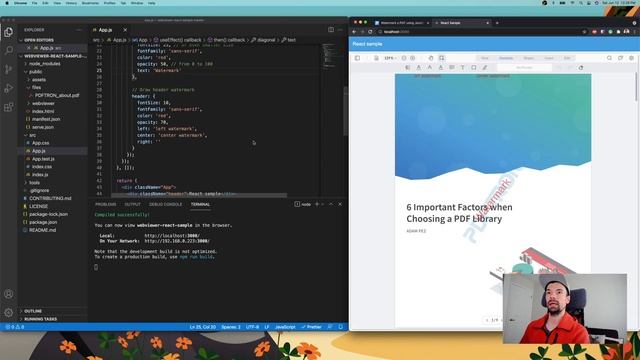This screenshot has height=360, width=640.
Task: Open the Apple menu in macOS menu bar
Action: [x=7, y=3]
